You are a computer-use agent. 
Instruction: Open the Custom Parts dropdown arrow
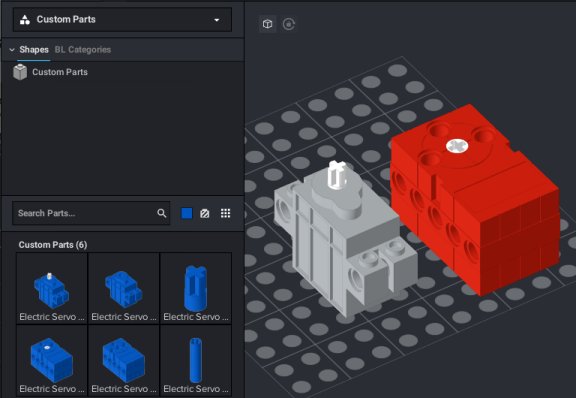pos(217,20)
